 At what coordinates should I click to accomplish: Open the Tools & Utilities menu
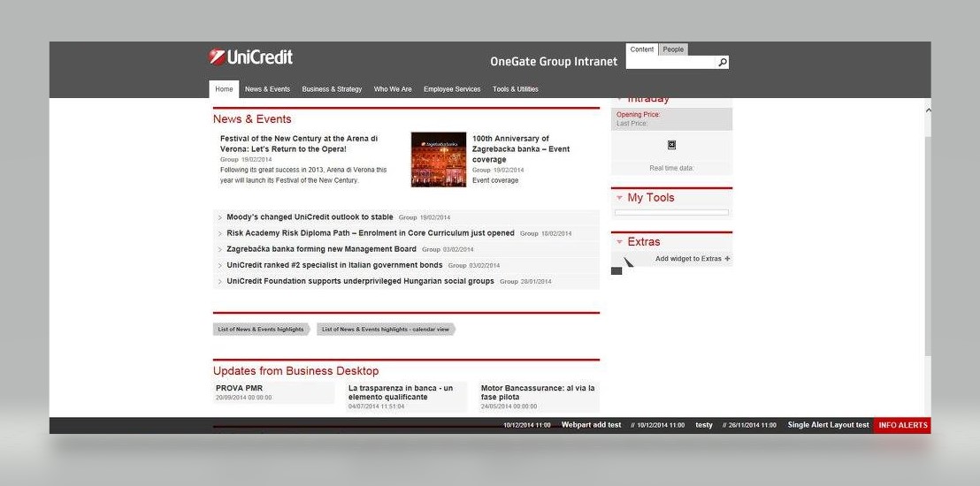[515, 89]
